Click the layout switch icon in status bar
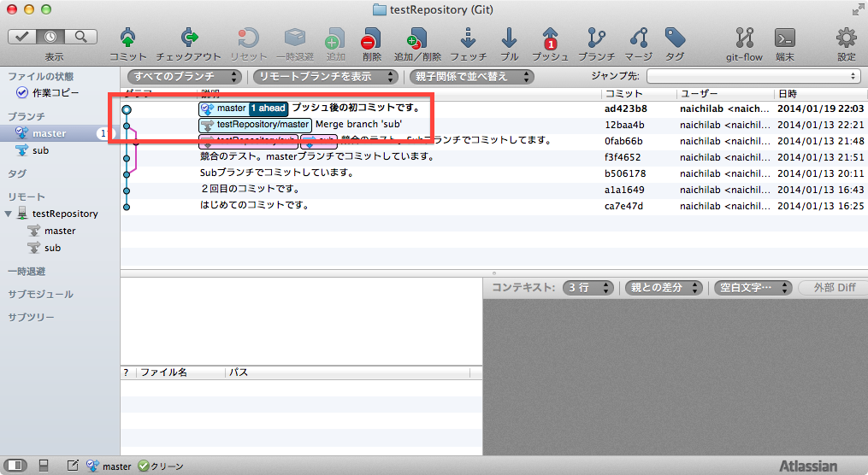Viewport: 868px width, 475px height. pos(44,466)
